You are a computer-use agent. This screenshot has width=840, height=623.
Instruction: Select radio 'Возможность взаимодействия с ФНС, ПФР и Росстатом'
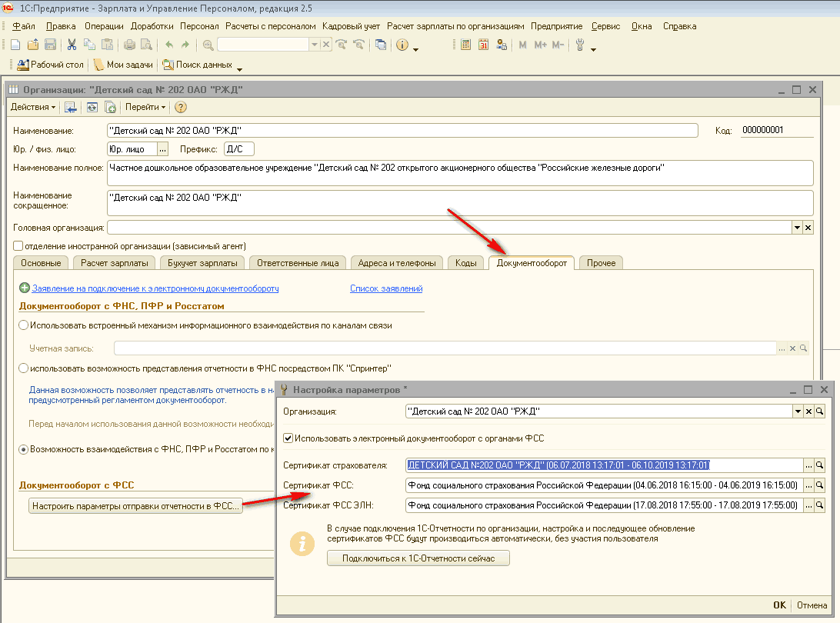[x=24, y=449]
